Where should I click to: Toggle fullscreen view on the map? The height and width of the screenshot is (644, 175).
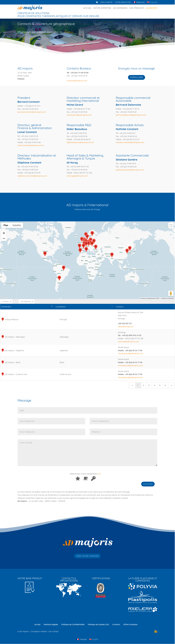(171, 225)
